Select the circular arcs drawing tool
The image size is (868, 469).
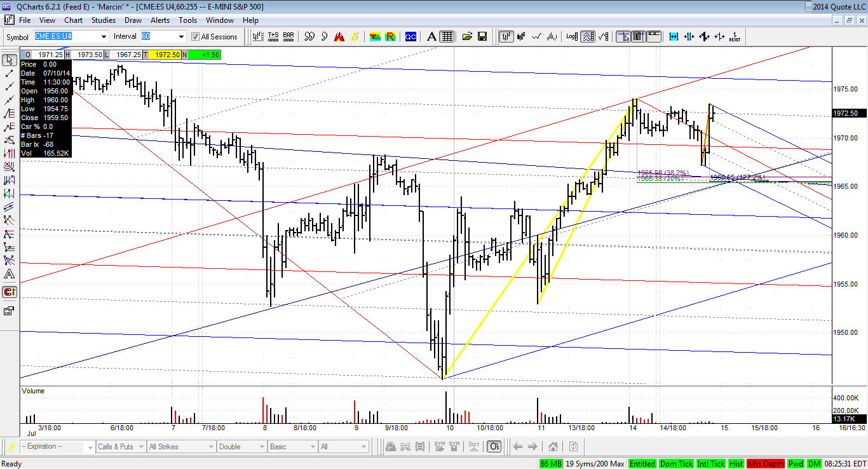click(x=10, y=167)
